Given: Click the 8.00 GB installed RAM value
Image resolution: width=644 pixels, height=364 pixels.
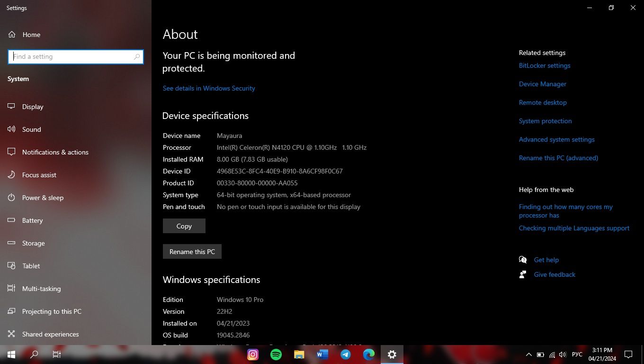Looking at the screenshot, I should tap(252, 159).
